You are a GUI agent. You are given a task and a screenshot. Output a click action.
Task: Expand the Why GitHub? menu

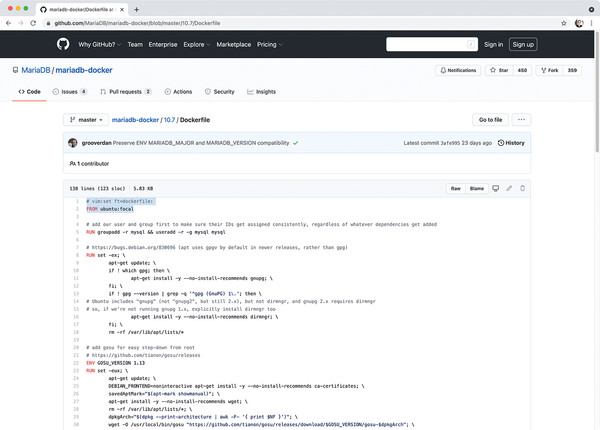99,44
